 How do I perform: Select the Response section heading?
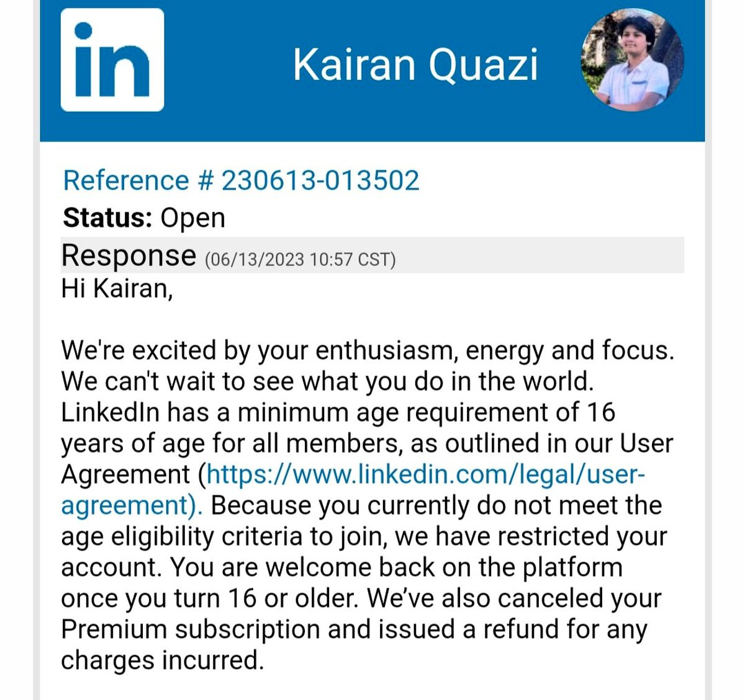coord(129,255)
